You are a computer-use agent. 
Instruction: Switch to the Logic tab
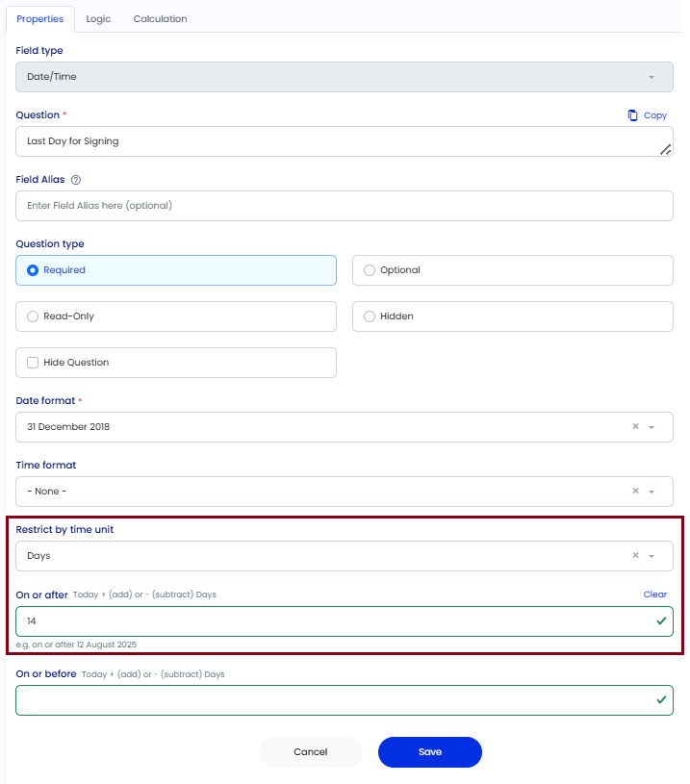tap(98, 19)
